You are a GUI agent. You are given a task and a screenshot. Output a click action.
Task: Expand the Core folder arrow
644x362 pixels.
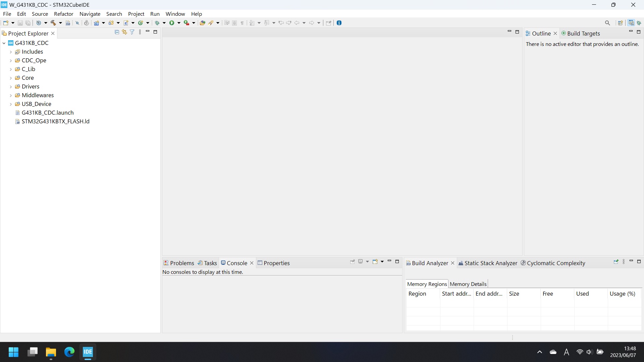11,78
